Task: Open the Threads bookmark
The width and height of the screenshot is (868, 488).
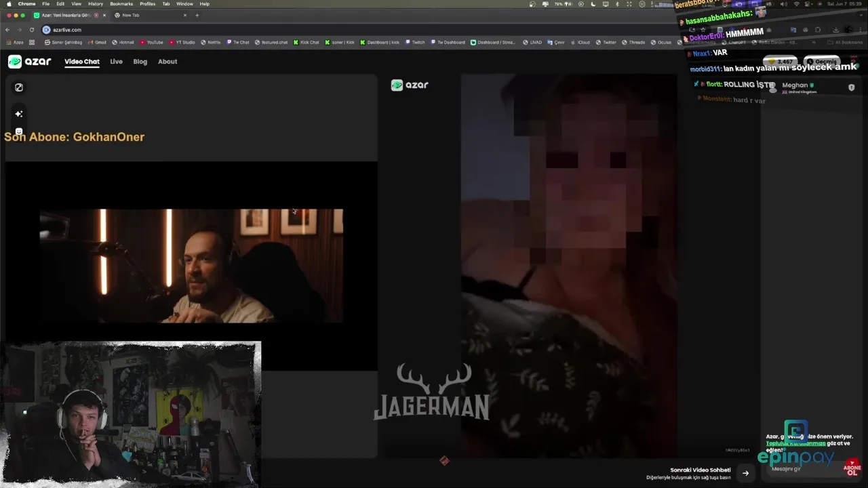Action: point(633,42)
